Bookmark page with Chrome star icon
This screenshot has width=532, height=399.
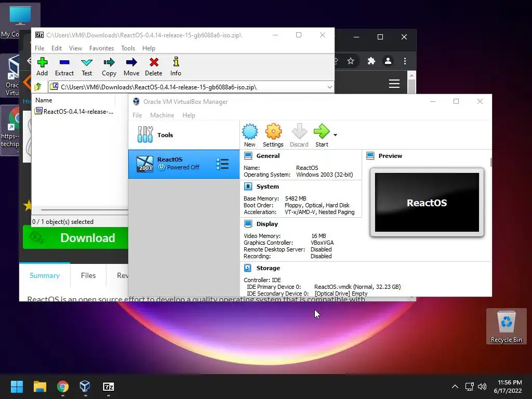pos(351,61)
